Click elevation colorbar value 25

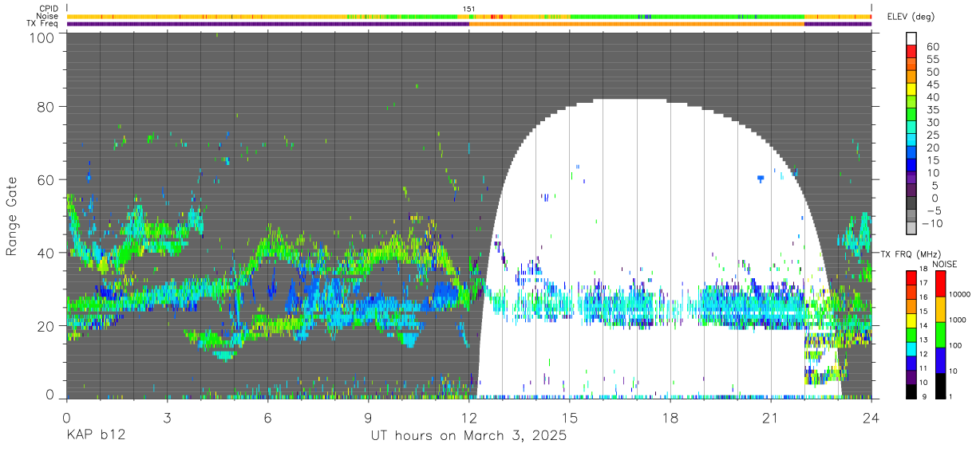tap(934, 135)
